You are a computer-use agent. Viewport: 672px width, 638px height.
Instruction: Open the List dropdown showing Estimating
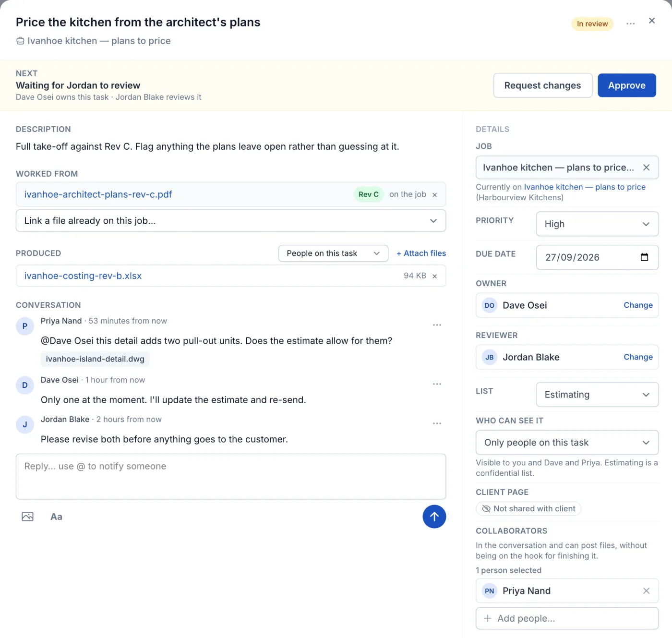point(597,395)
